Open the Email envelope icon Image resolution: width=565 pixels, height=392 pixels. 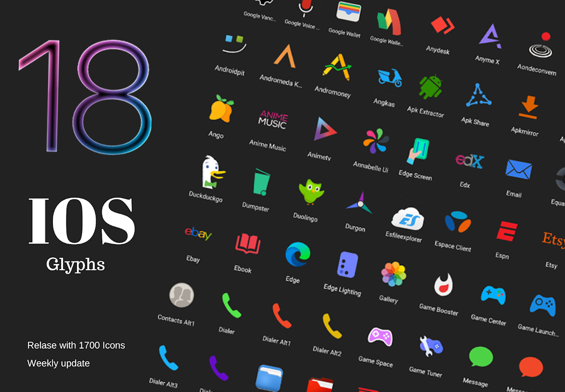click(x=519, y=170)
